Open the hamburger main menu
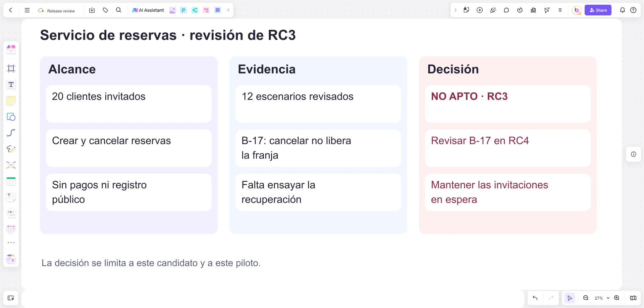The image size is (644, 308). [27, 10]
